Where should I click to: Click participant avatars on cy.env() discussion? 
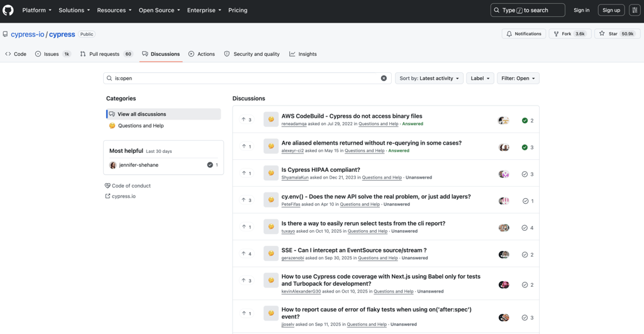click(x=504, y=201)
